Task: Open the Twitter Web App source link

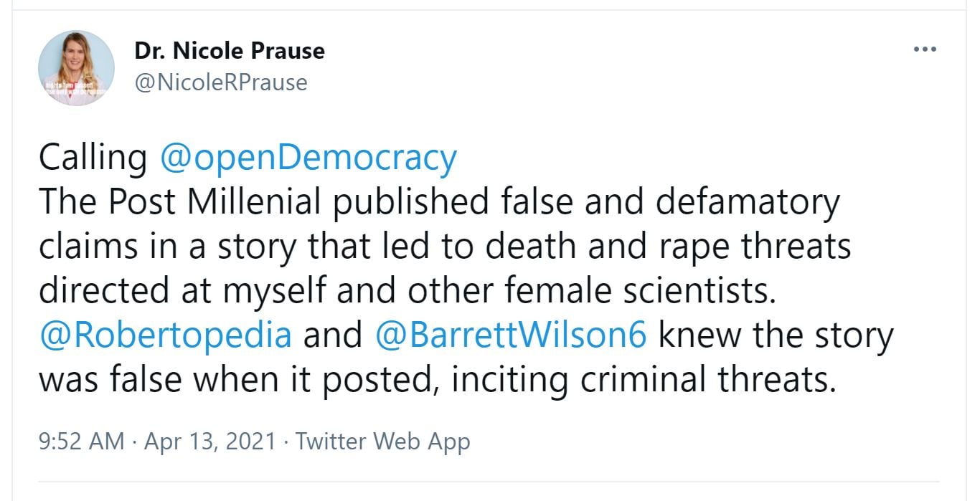Action: point(382,441)
